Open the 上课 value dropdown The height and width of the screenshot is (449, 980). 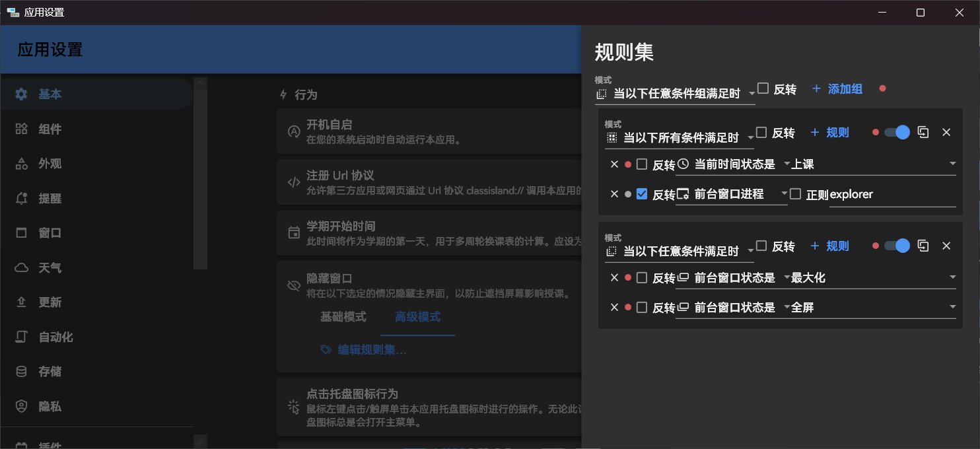point(874,164)
